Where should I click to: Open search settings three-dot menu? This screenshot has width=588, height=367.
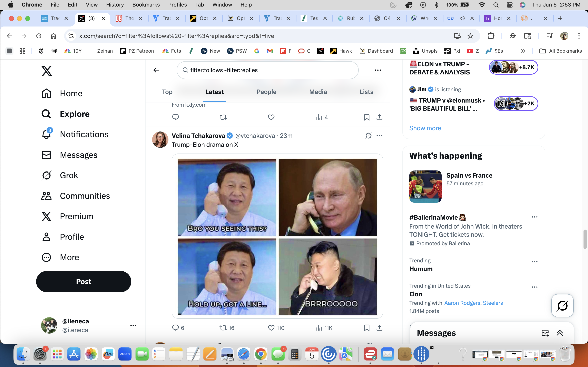pos(378,70)
